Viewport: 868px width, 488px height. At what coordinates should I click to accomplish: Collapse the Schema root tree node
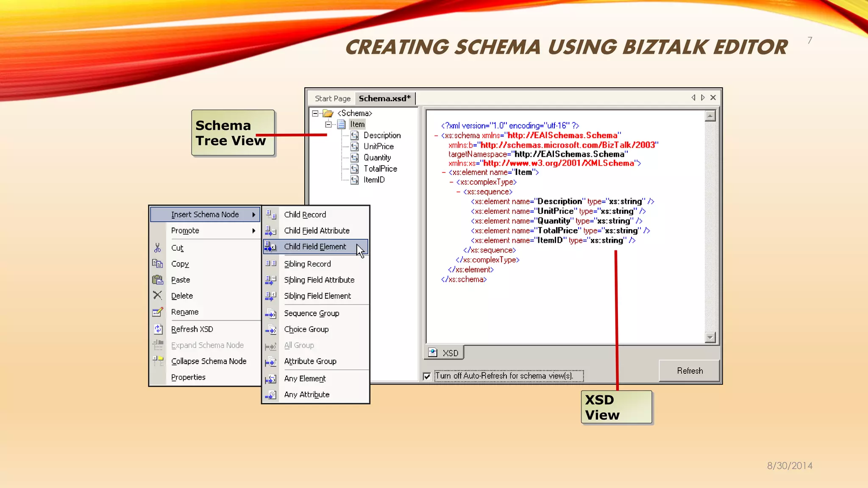(315, 113)
